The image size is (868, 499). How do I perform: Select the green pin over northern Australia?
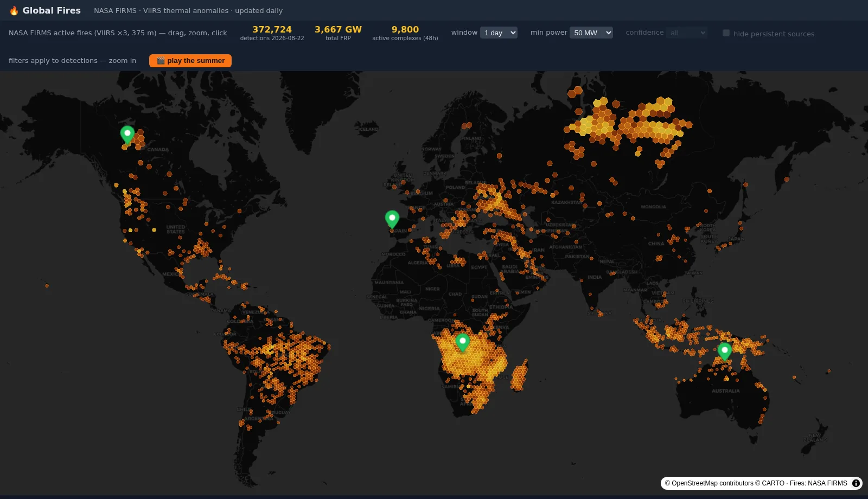[725, 352]
